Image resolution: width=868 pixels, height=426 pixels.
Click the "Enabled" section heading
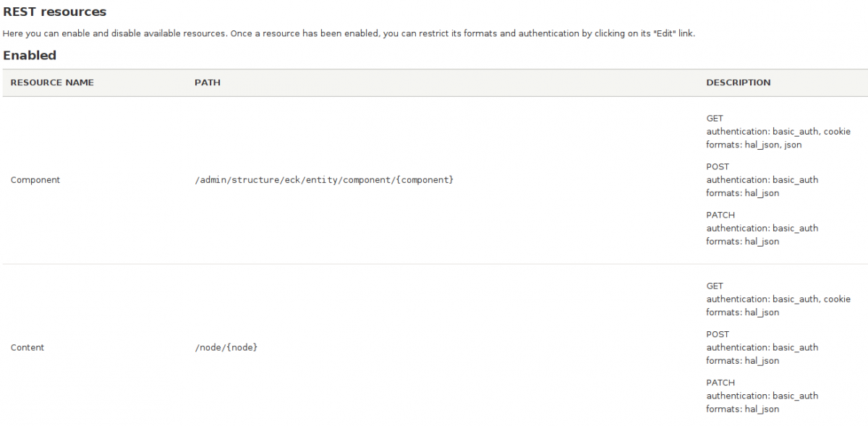pyautogui.click(x=30, y=55)
